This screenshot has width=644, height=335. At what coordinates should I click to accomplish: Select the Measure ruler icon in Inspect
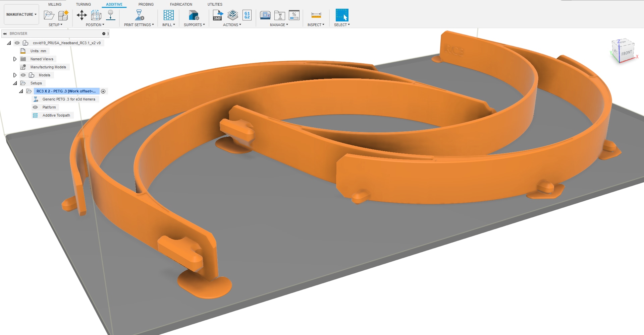(316, 15)
